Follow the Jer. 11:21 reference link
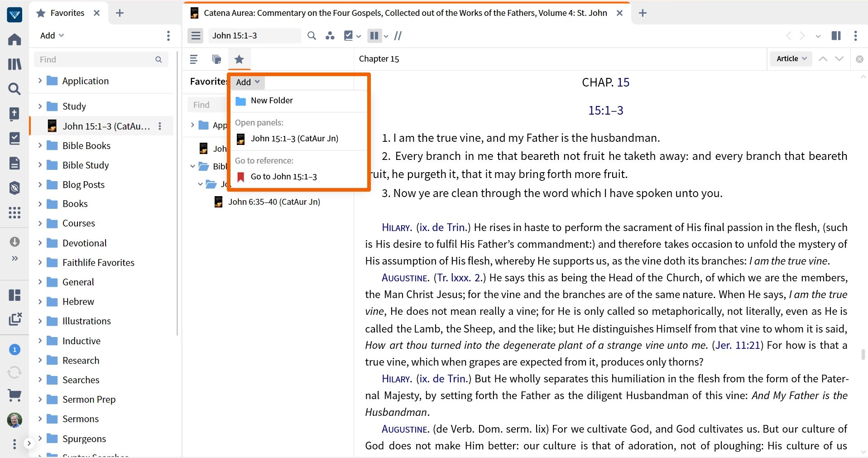This screenshot has height=458, width=868. [737, 345]
